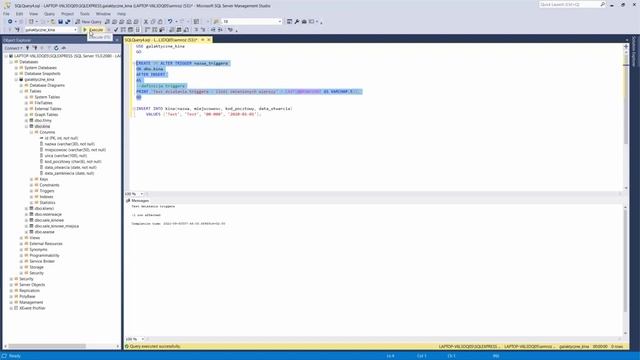Expand the Database Snapshots folder
This screenshot has width=640, height=360.
[16, 74]
